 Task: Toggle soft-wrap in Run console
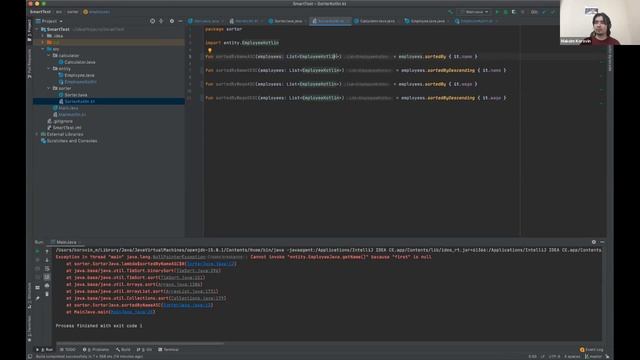click(x=47, y=268)
